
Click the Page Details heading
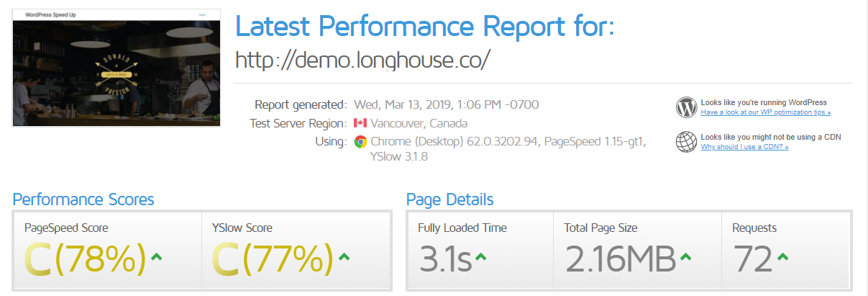(x=449, y=199)
